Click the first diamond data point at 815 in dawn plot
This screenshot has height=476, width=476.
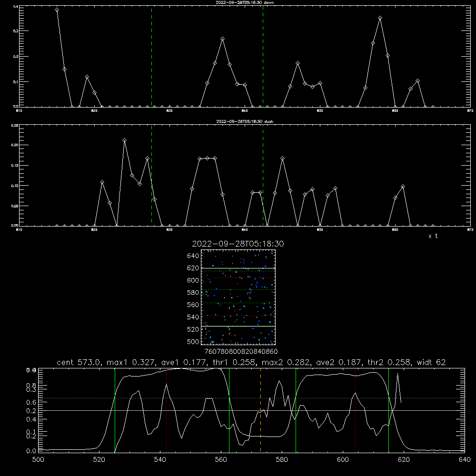[x=57, y=10]
